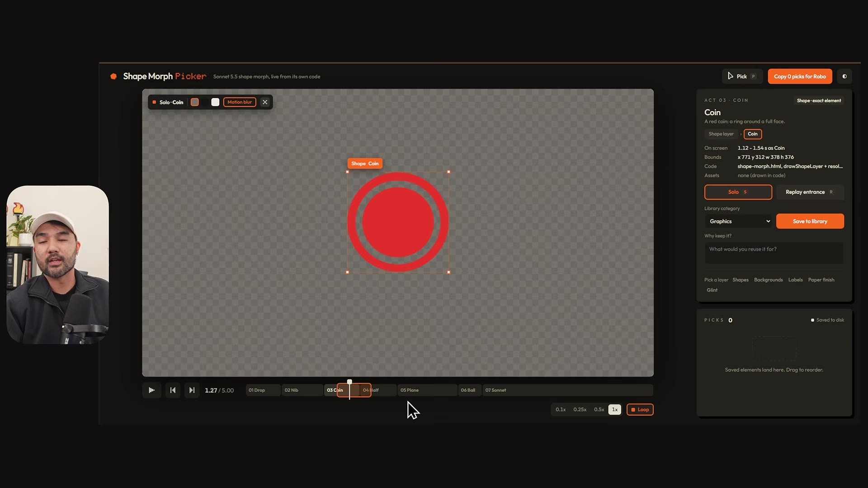Image resolution: width=868 pixels, height=488 pixels.
Task: Activate the Pick pointer tool
Action: click(742, 76)
